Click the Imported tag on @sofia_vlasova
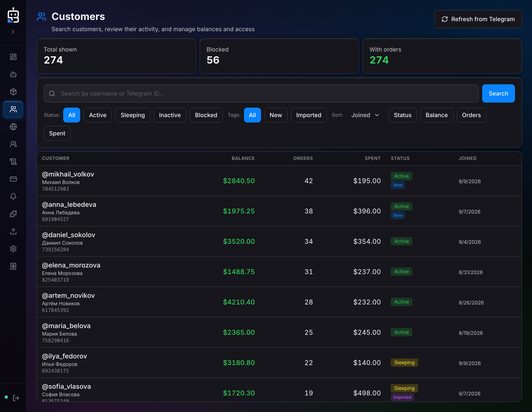532x412 pixels. click(x=402, y=397)
